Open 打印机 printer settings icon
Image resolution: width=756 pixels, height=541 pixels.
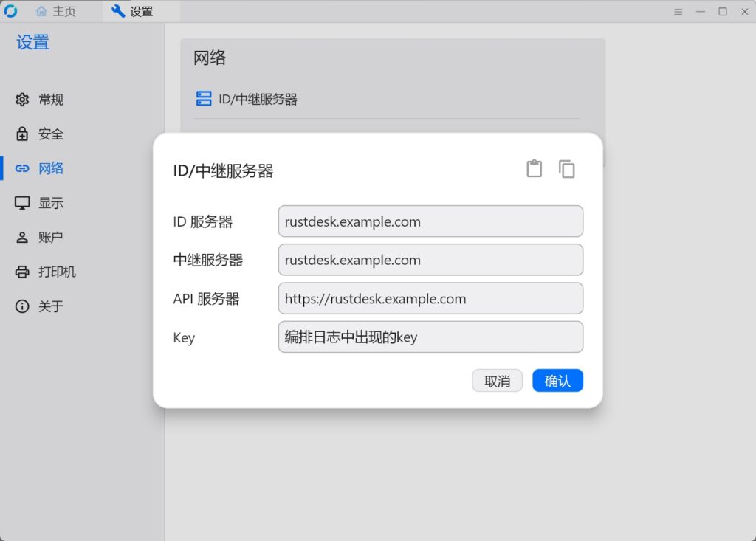click(x=22, y=272)
